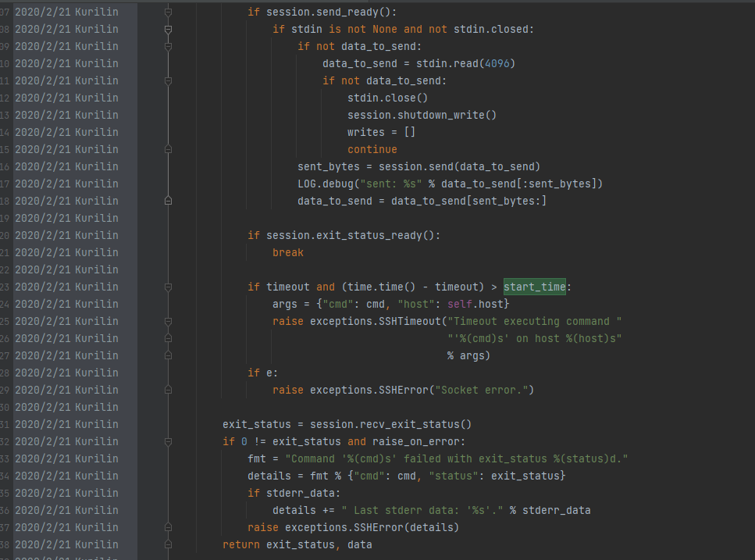Click blame annotation beside 'fmt = "Command' line
Image resolution: width=755 pixels, height=560 pixels.
[x=66, y=459]
